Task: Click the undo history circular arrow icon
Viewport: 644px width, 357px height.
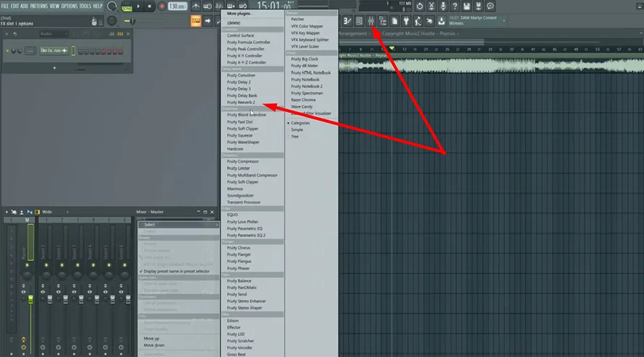Action: 420,7
